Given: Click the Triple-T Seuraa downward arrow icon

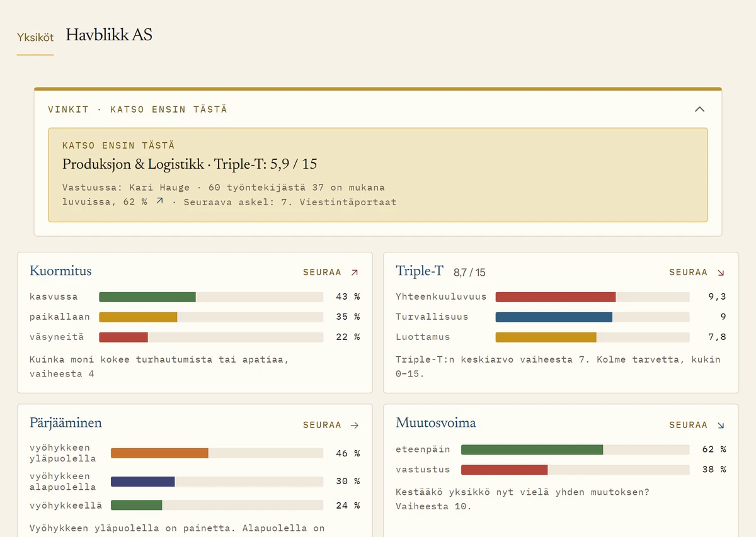Looking at the screenshot, I should click(721, 273).
